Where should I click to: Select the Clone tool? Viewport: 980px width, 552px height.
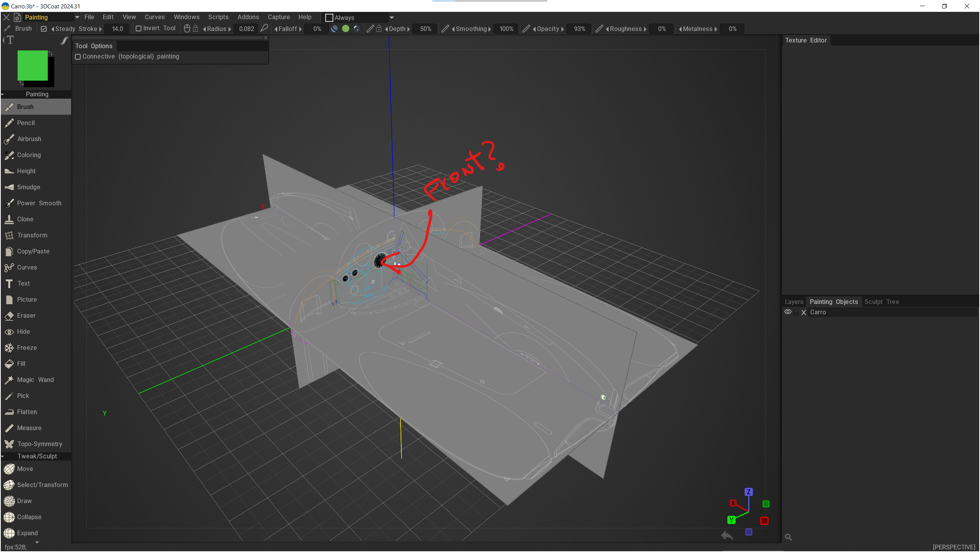pyautogui.click(x=25, y=219)
